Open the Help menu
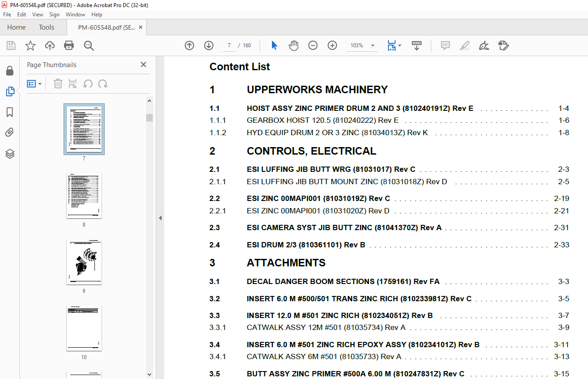 click(97, 15)
